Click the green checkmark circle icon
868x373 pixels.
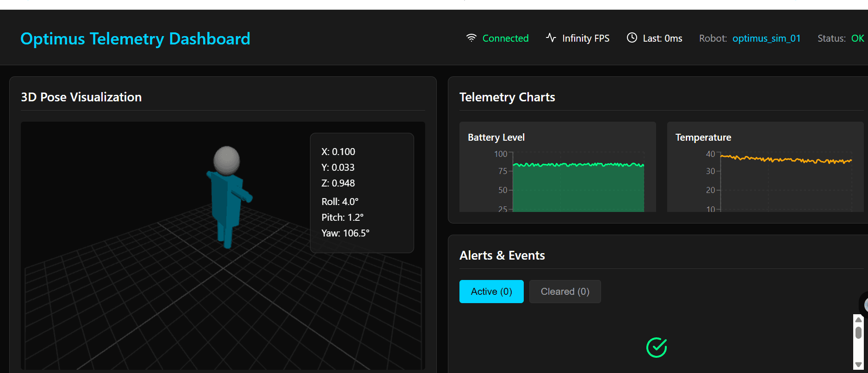[656, 348]
